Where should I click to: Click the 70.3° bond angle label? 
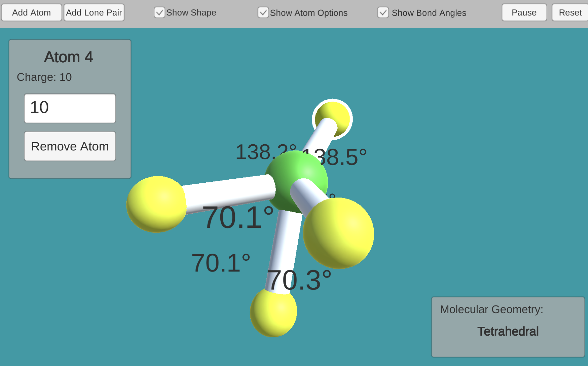pyautogui.click(x=299, y=280)
